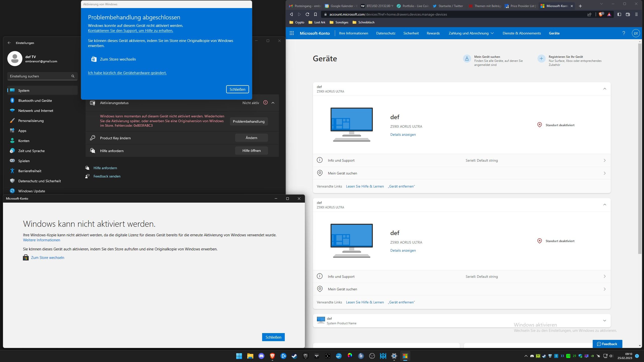Open the Zahlung und Abrechnung dropdown
Image resolution: width=644 pixels, height=362 pixels.
click(x=471, y=33)
